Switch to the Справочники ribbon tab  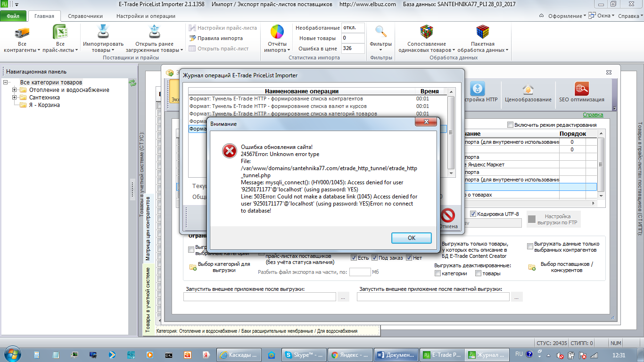85,16
